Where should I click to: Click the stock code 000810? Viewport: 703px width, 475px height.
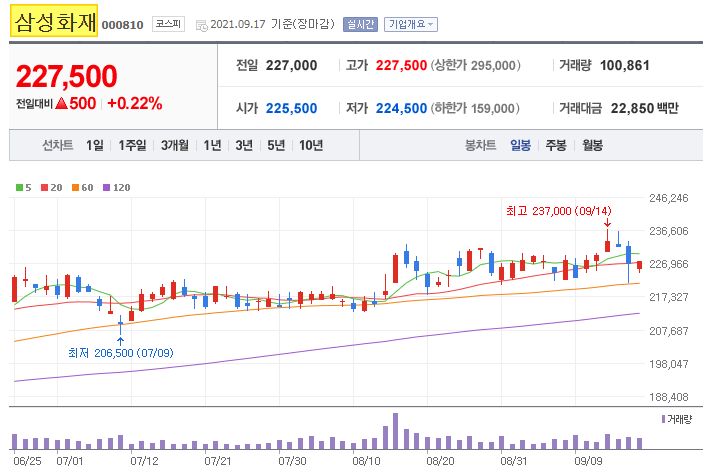(x=122, y=25)
